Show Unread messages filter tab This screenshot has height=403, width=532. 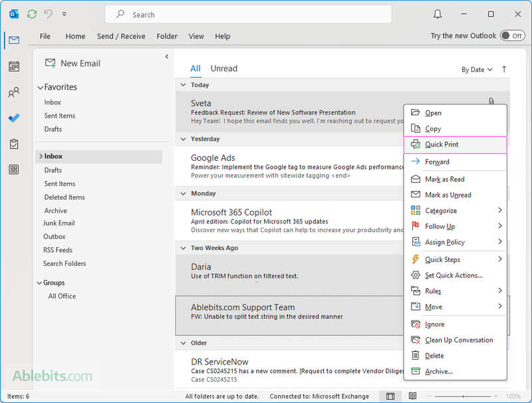click(x=224, y=68)
